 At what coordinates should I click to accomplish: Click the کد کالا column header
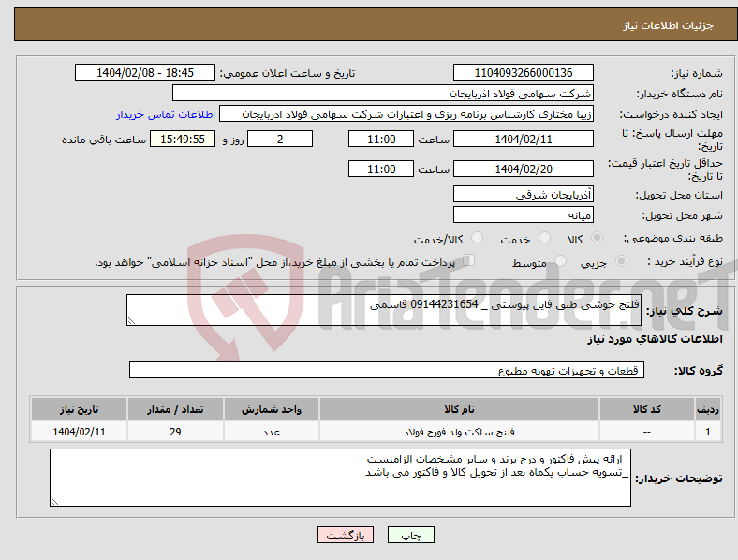pyautogui.click(x=647, y=409)
